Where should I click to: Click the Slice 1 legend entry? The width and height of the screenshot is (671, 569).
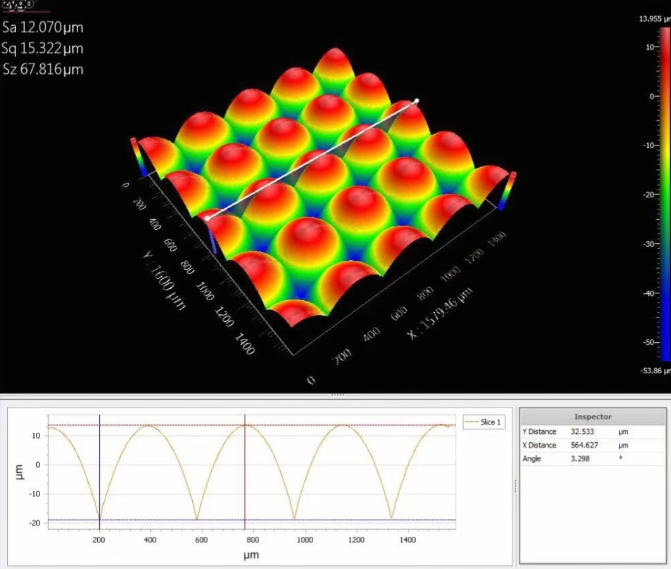point(484,422)
